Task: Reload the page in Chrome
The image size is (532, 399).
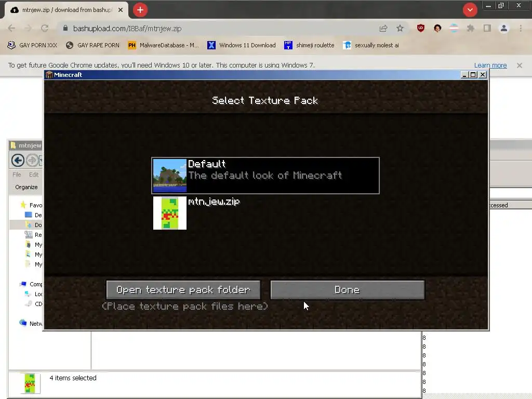Action: tap(45, 29)
